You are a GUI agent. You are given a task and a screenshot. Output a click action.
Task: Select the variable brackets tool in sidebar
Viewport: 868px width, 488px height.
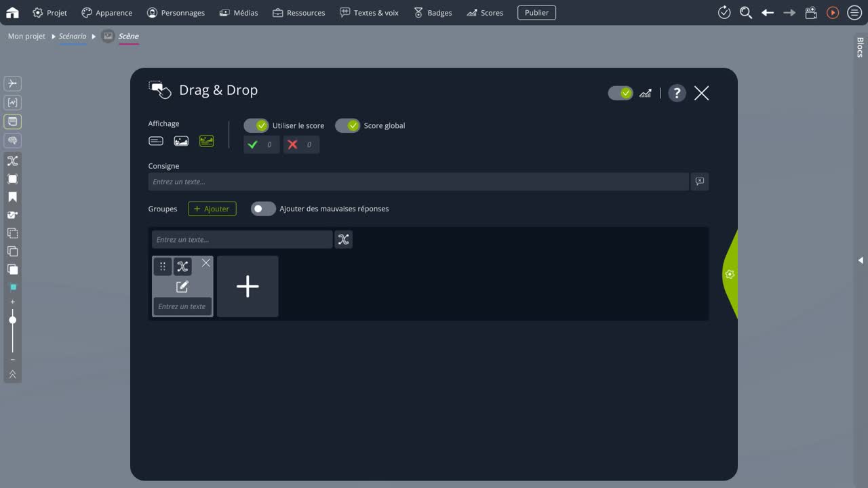point(12,102)
